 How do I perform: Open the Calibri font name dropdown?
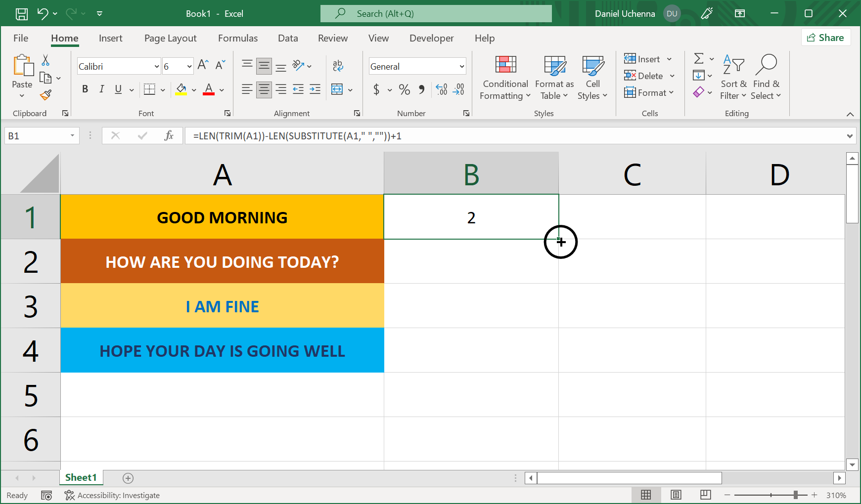click(x=157, y=66)
